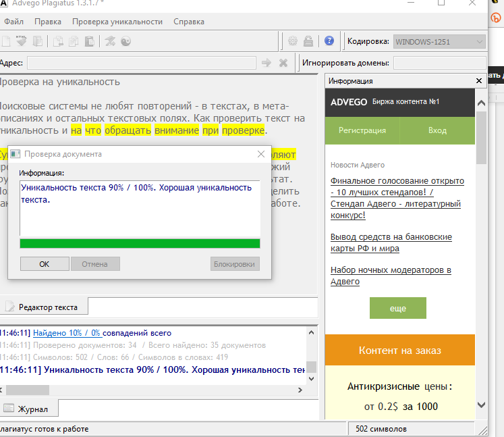Focus the Игнорировать домены input field
Viewport: 504px width, 437px height.
pos(439,63)
